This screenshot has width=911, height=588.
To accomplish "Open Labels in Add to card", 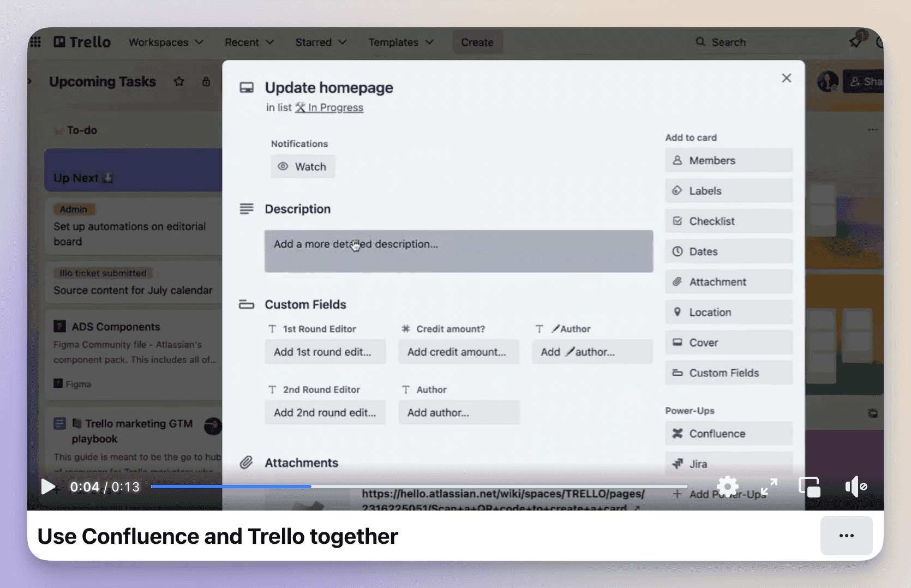I will pyautogui.click(x=729, y=191).
